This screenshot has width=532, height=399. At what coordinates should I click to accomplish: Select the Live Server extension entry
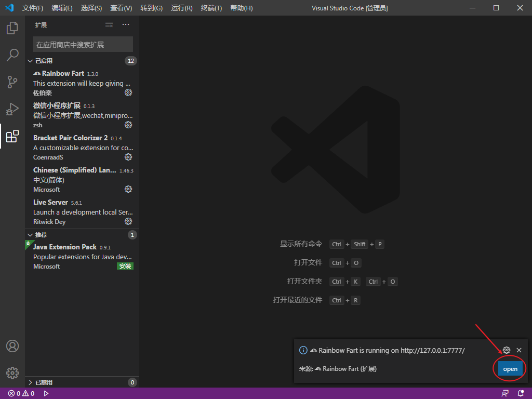point(82,212)
